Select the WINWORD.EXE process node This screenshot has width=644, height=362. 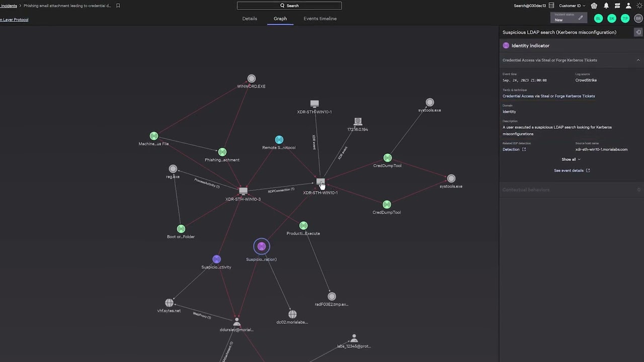[252, 79]
